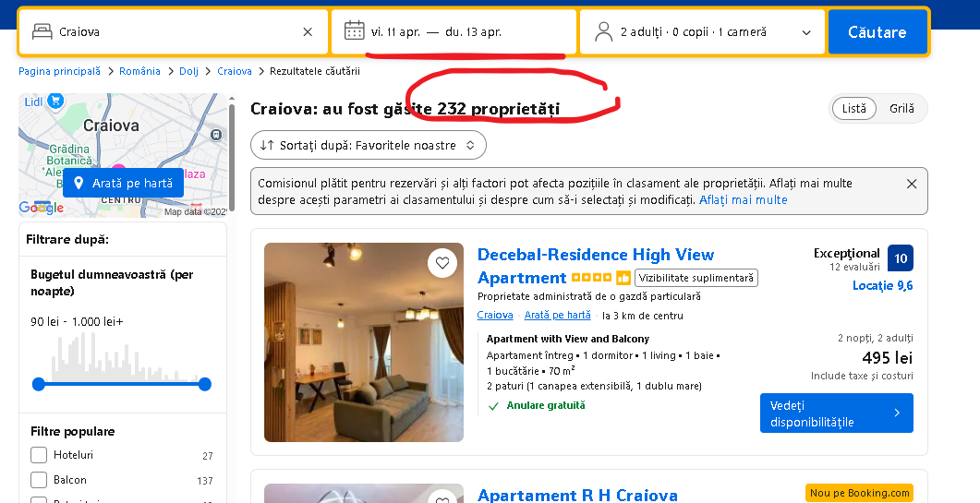Go to Dolj breadcrumb

coord(188,71)
